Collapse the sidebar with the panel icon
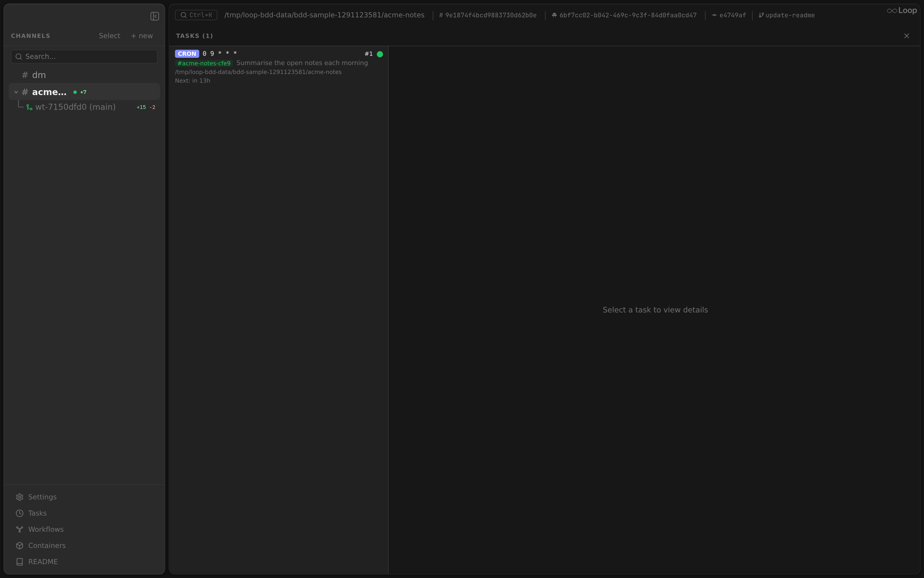The height and width of the screenshot is (578, 924). pyautogui.click(x=154, y=16)
